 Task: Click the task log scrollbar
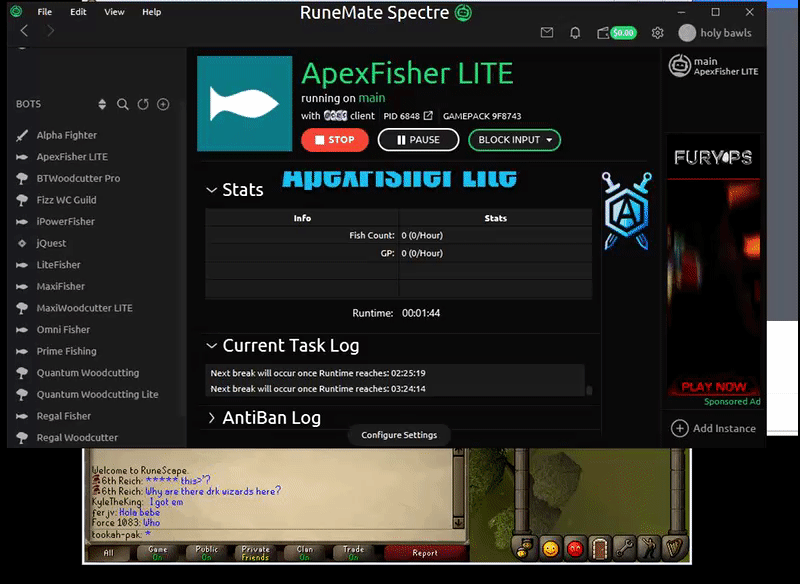589,390
